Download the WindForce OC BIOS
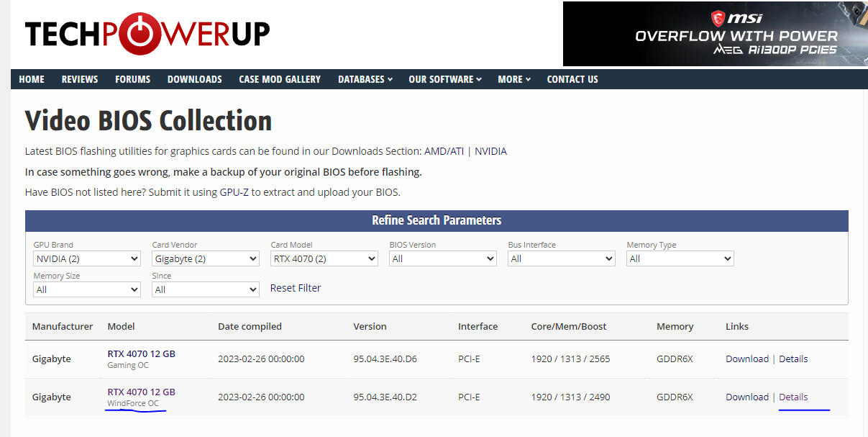This screenshot has width=868, height=437. 747,397
